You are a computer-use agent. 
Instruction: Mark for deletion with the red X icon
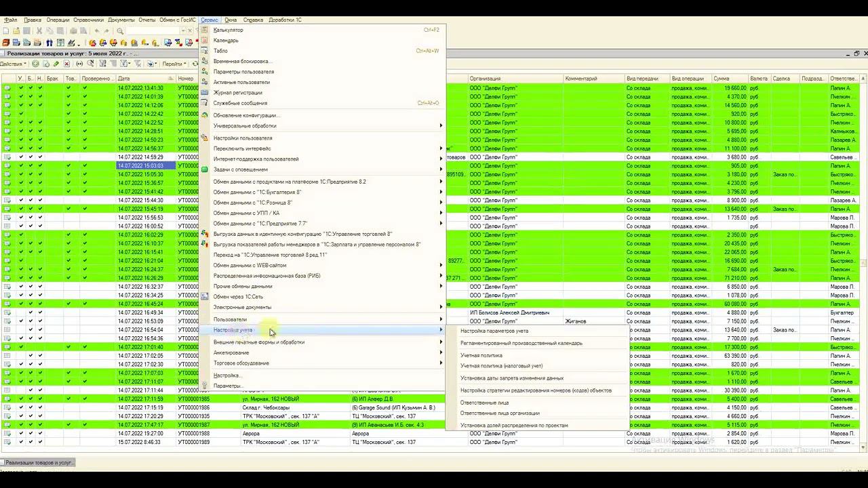click(66, 64)
